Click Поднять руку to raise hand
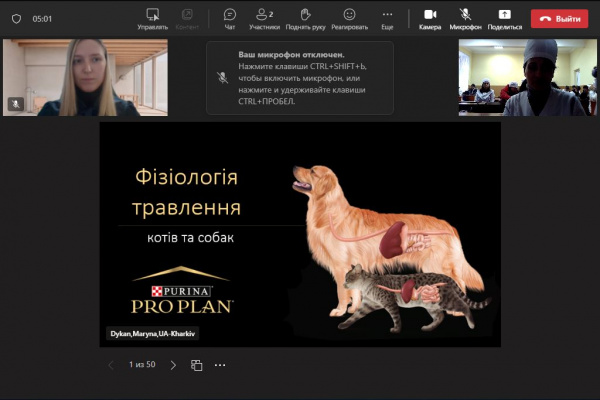The height and width of the screenshot is (400, 600). [305, 19]
